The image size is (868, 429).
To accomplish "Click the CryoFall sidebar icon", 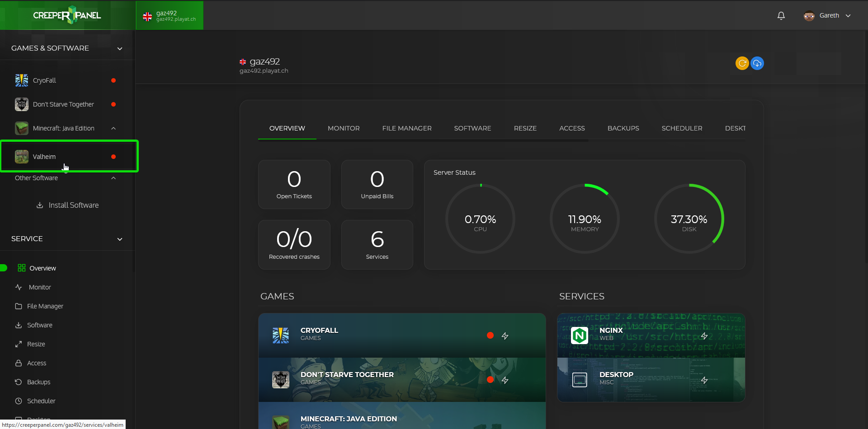I will click(x=22, y=80).
